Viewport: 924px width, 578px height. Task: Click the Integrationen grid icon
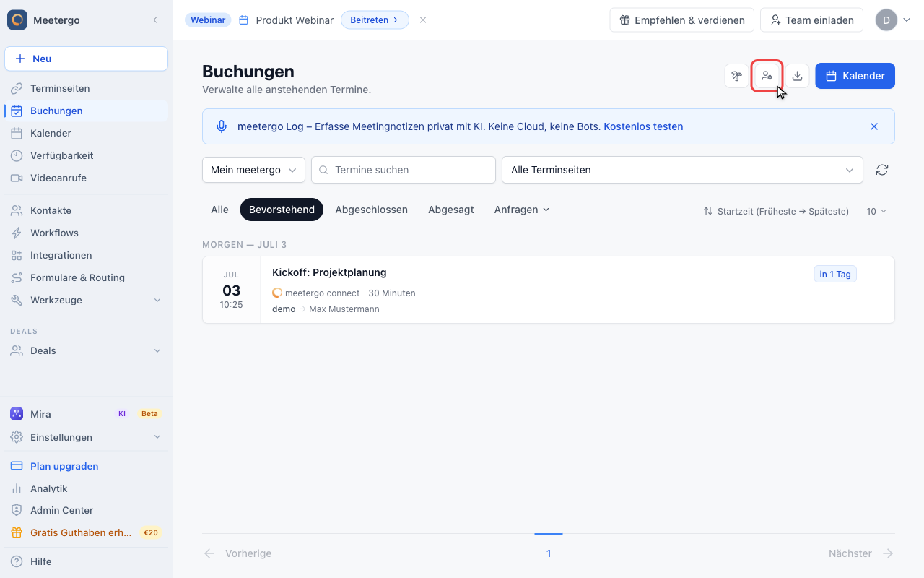17,255
